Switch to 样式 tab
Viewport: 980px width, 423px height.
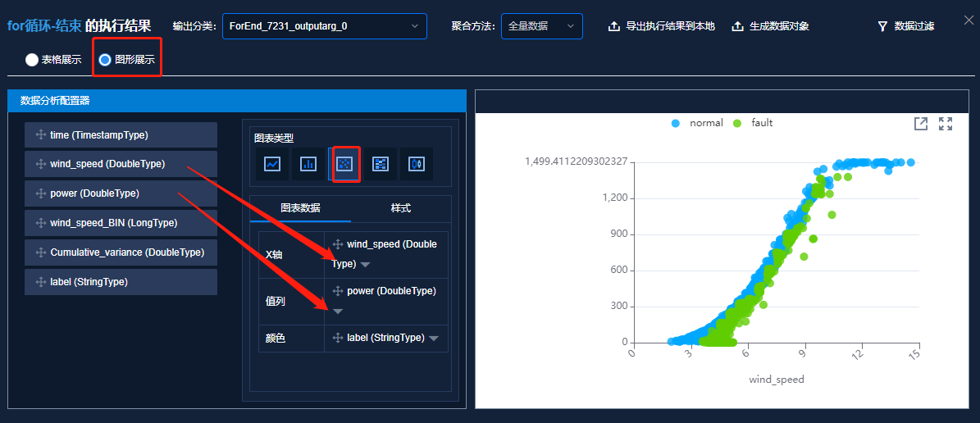click(x=401, y=209)
